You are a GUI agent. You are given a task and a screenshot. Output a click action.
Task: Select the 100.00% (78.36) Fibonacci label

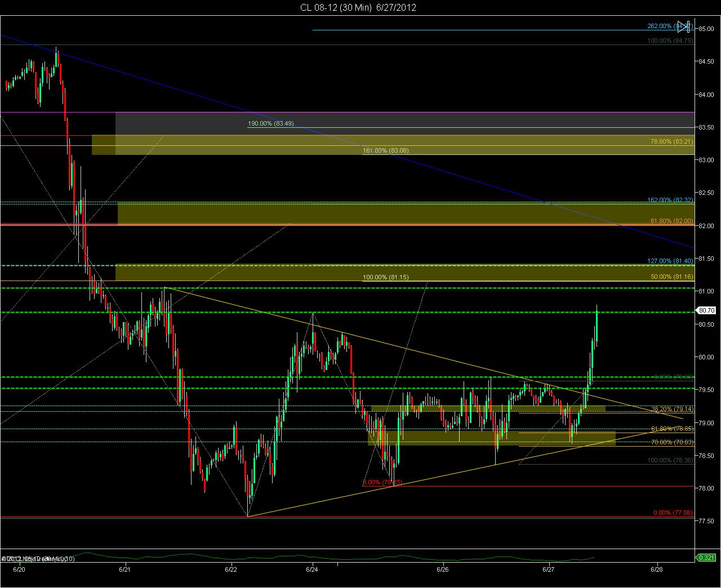click(x=670, y=461)
